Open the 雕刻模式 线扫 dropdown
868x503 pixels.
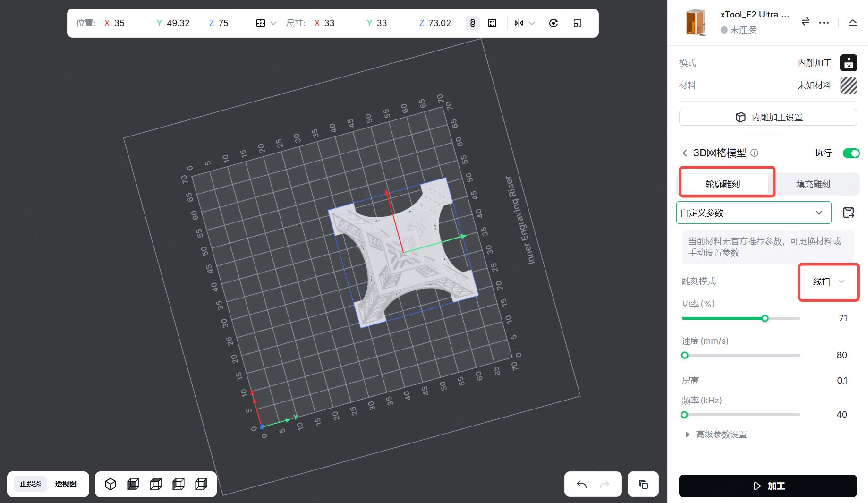(x=828, y=282)
